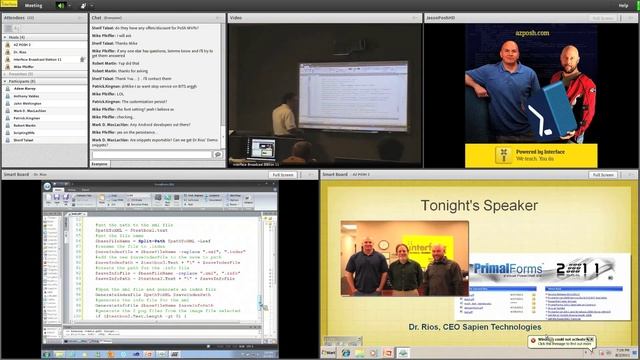Viewport: 640px width, 360px height.
Task: Click the raise hand status icon
Action: 84,6
